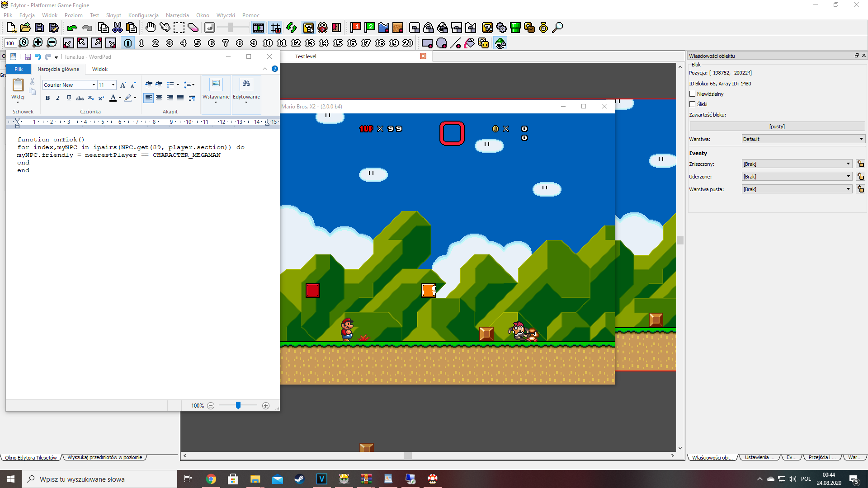This screenshot has height=488, width=868.
Task: Open the Wtyczki menu
Action: coord(226,15)
